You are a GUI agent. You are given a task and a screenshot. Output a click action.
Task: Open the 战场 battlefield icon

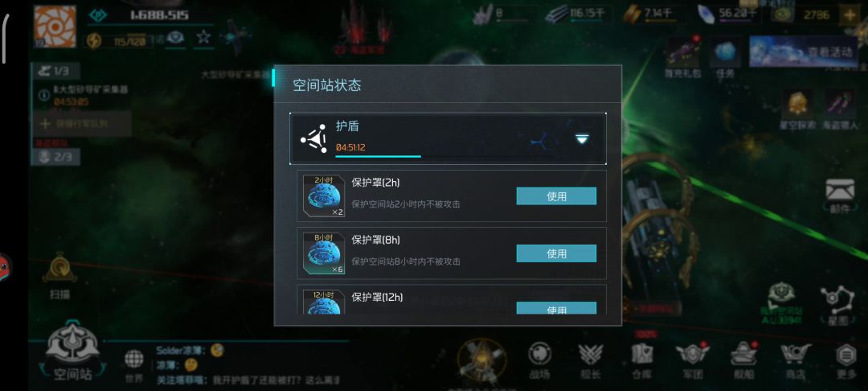point(540,360)
